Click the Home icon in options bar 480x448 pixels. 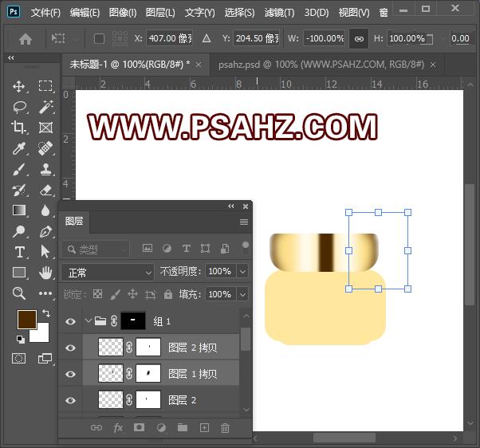click(26, 39)
